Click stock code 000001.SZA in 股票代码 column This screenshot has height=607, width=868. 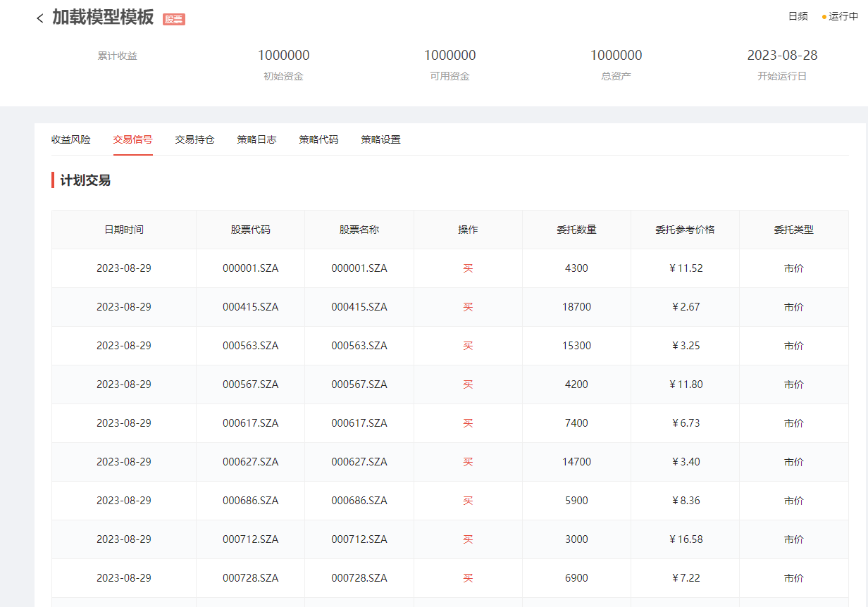[250, 268]
